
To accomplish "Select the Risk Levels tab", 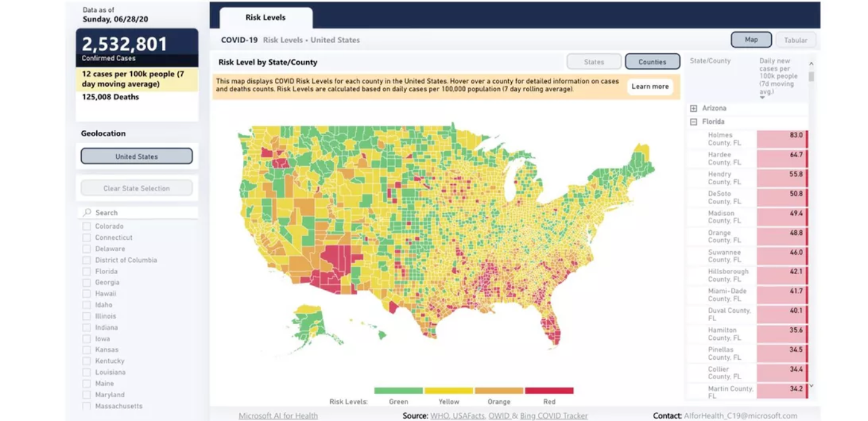I will coord(266,17).
